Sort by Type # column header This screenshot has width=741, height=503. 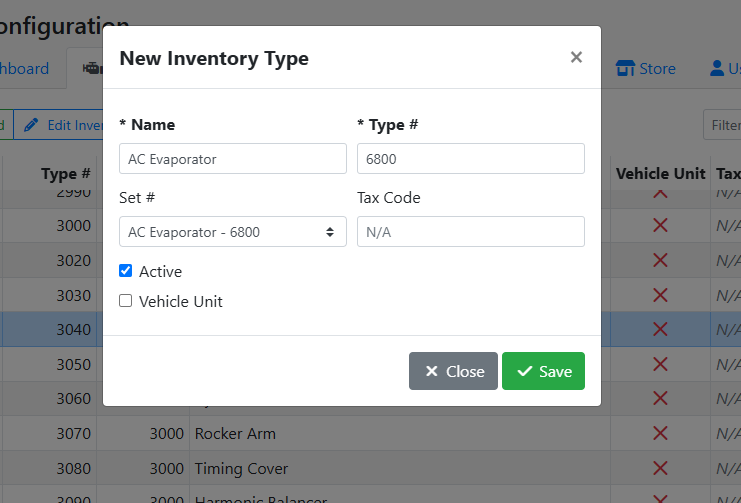click(x=66, y=173)
